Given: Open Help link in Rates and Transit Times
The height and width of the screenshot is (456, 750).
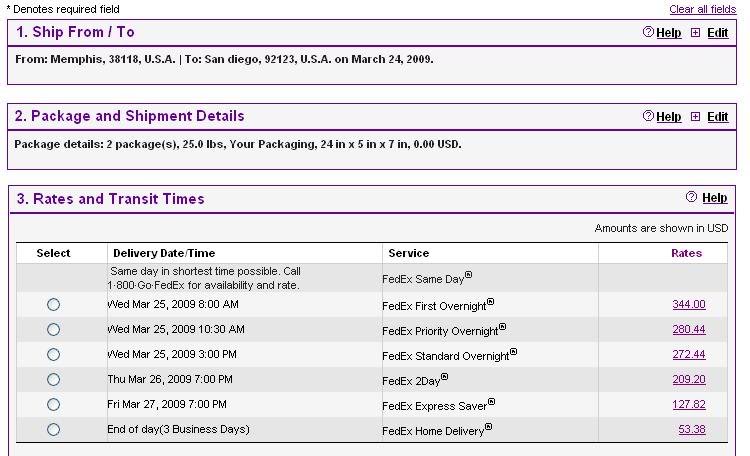Looking at the screenshot, I should (714, 198).
